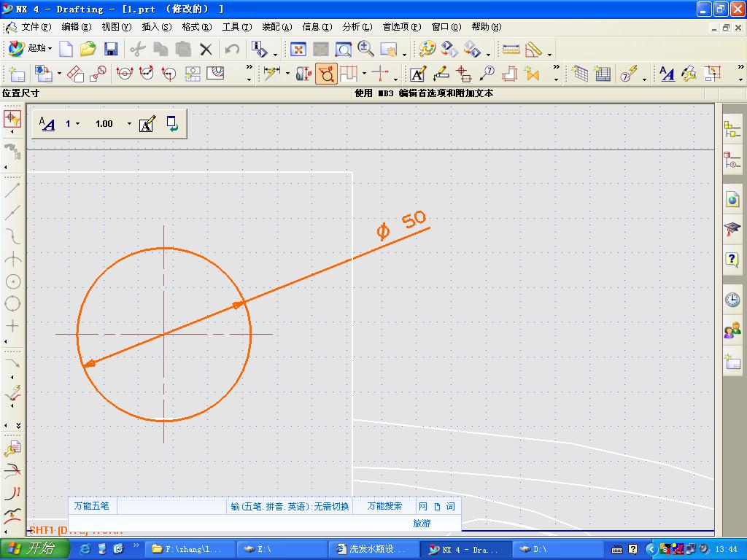747x560 pixels.
Task: Click the Tabular Note table icon
Action: pos(580,74)
